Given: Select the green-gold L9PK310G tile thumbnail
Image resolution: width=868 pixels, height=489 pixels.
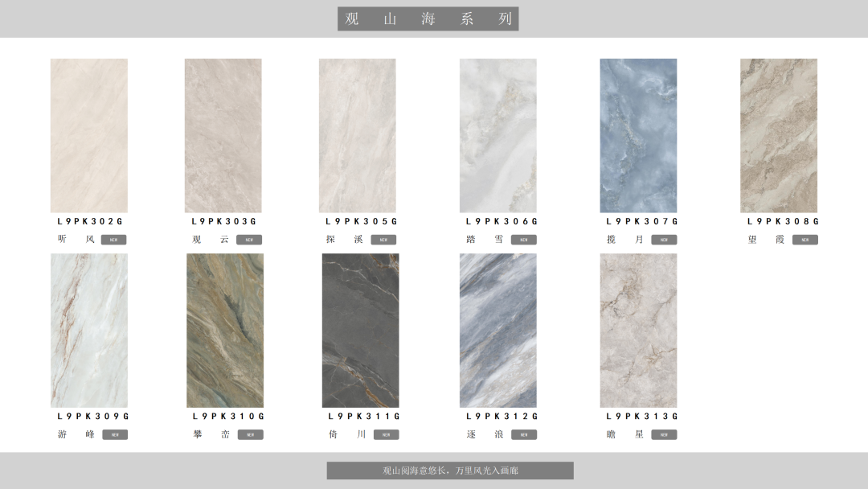Looking at the screenshot, I should point(225,331).
